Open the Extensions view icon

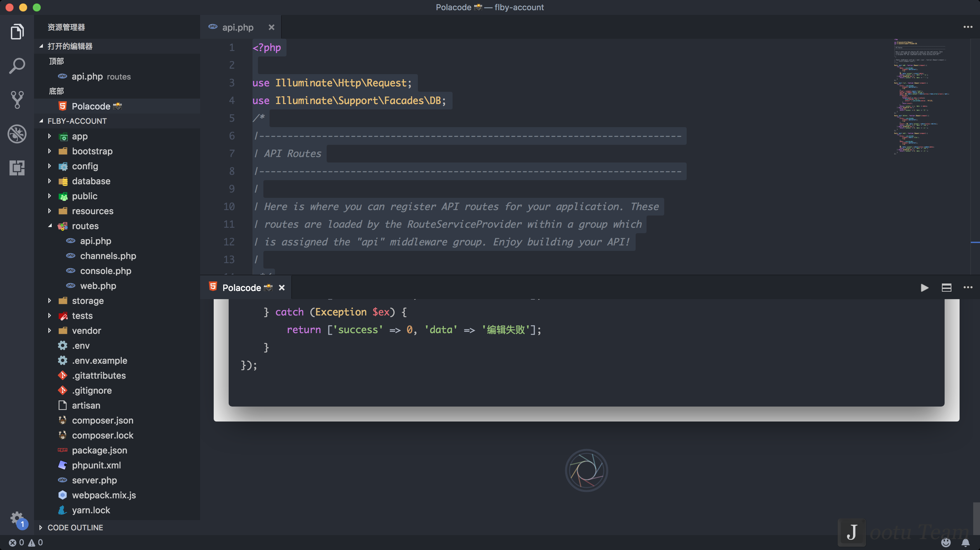[17, 168]
